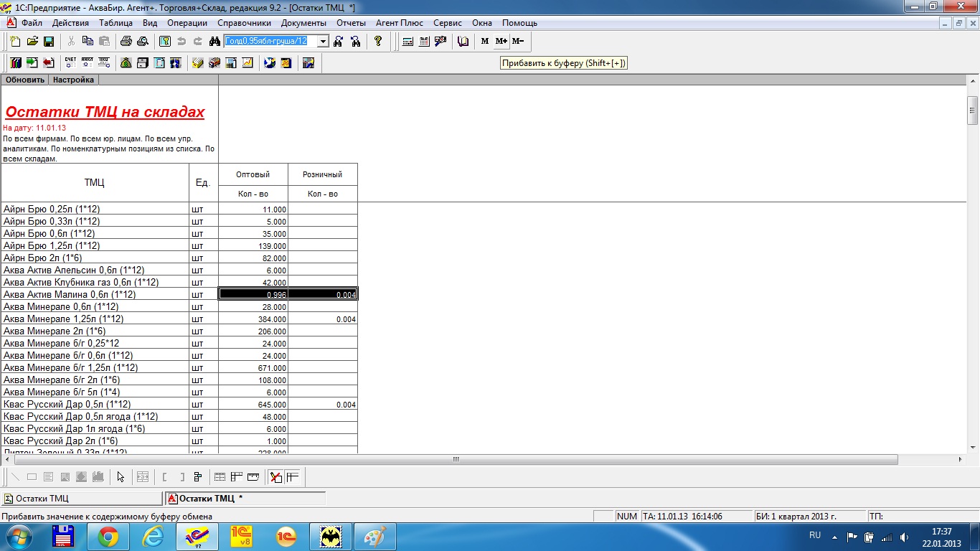Open Paint from the taskbar palette icon
This screenshot has height=551, width=980.
(x=374, y=537)
